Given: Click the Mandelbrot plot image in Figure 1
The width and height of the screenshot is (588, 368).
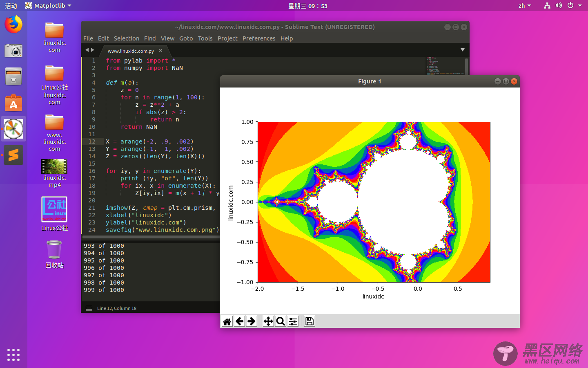Looking at the screenshot, I should coord(374,202).
